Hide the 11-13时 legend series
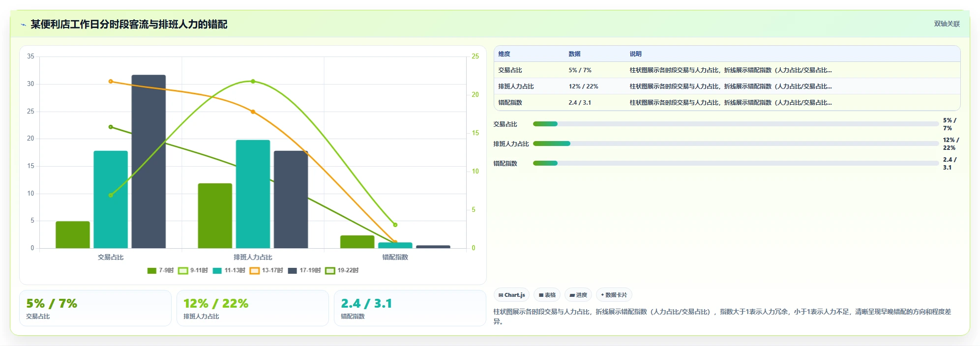Screen dimensions: 980x346 click(229, 271)
